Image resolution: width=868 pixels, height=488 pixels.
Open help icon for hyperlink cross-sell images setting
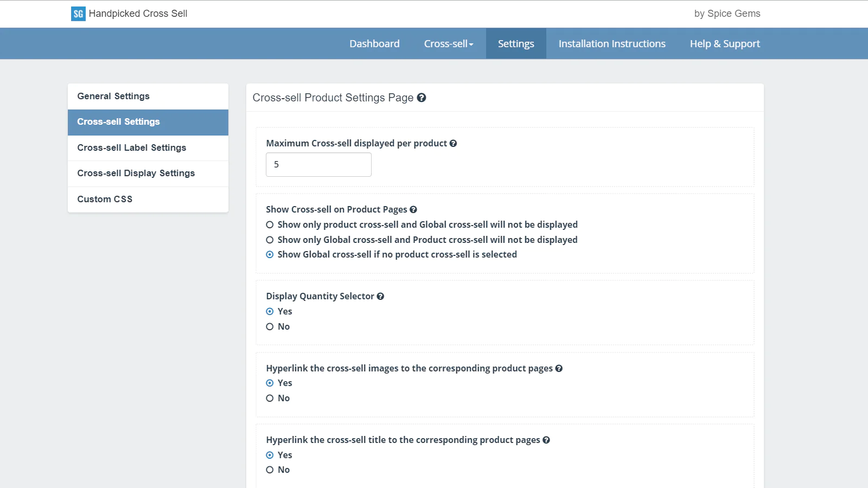pos(559,368)
